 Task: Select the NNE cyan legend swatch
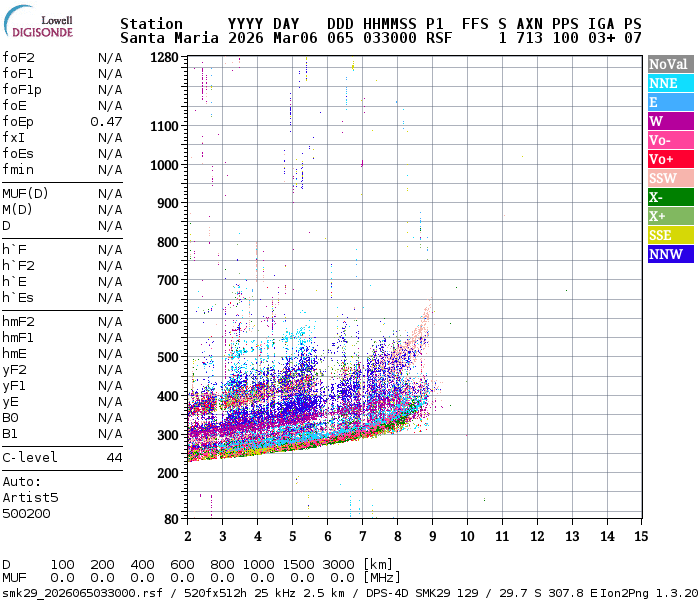(x=671, y=83)
